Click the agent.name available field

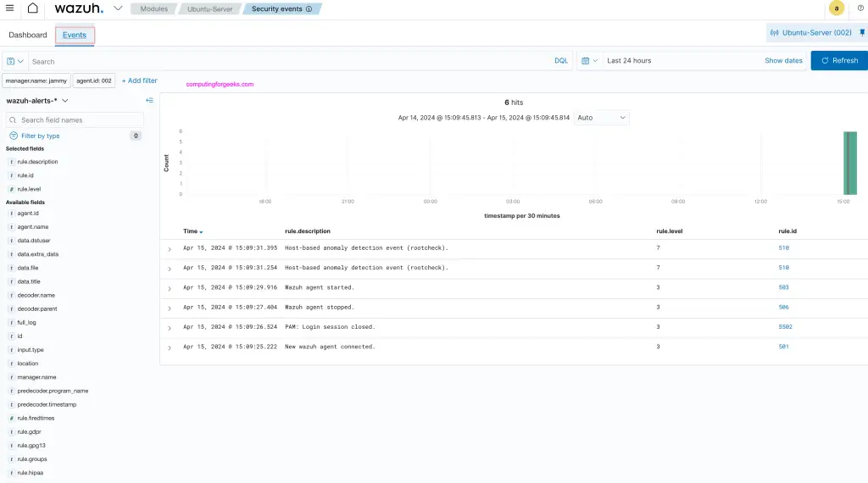33,227
